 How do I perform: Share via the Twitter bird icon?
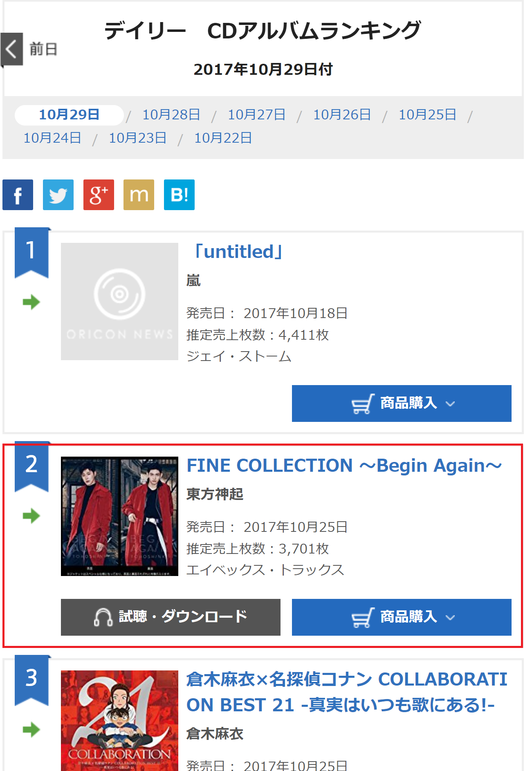(58, 195)
